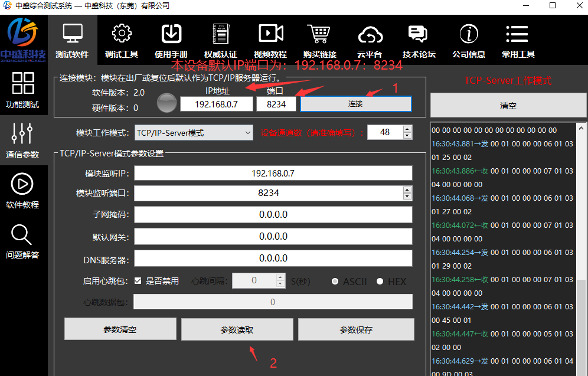
Task: Click the 子网掩码 input field
Action: [x=273, y=215]
